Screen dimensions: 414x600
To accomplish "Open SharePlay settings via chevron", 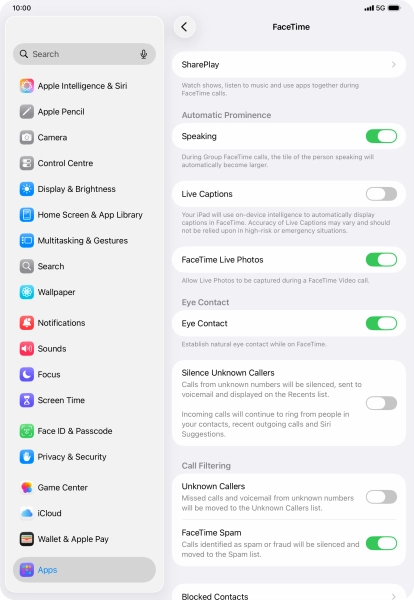I will point(394,65).
